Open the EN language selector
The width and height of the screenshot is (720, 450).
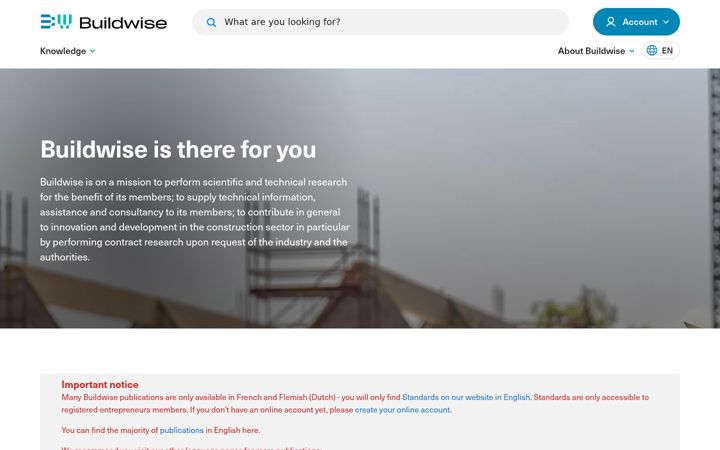(x=661, y=51)
